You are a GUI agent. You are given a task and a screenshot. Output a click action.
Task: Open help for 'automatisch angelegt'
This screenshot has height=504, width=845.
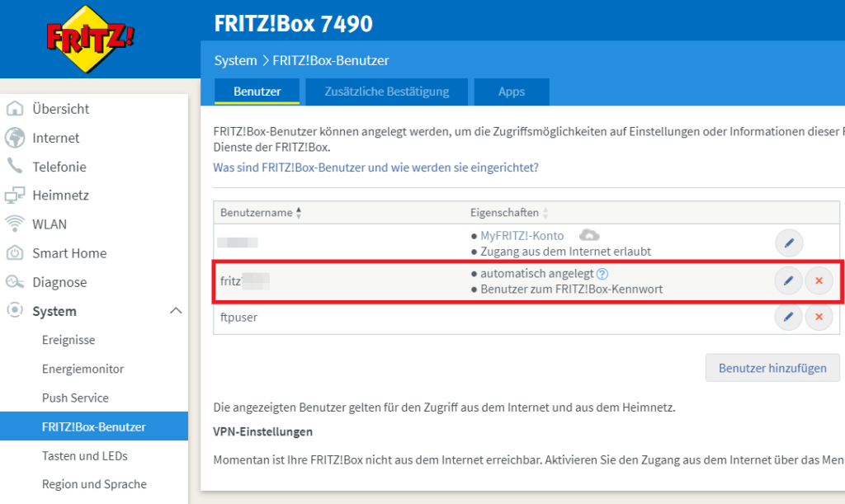pos(602,274)
